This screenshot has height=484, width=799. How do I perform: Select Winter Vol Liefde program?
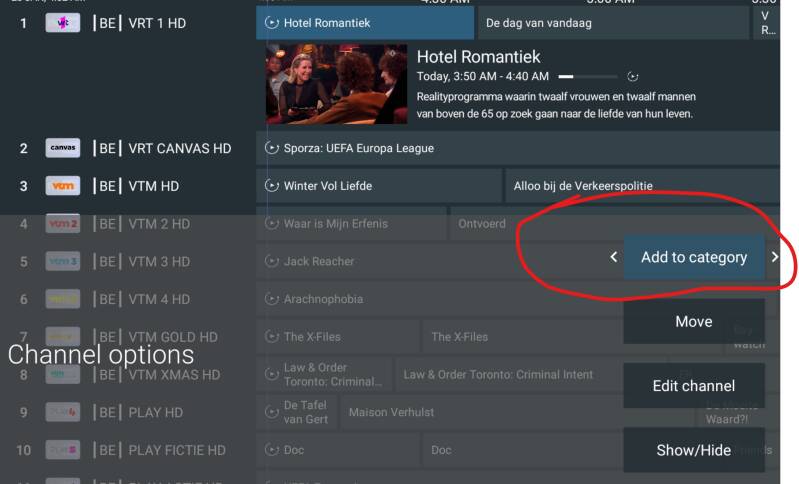pyautogui.click(x=379, y=186)
